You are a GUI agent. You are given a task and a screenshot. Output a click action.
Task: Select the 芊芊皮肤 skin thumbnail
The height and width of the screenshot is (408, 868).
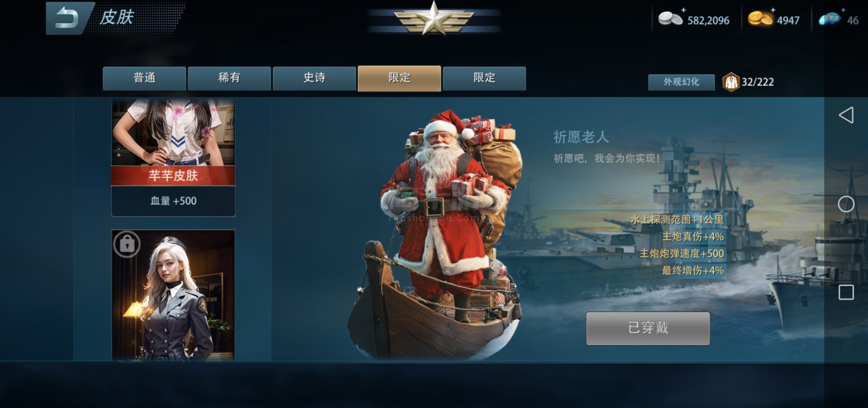[173, 158]
